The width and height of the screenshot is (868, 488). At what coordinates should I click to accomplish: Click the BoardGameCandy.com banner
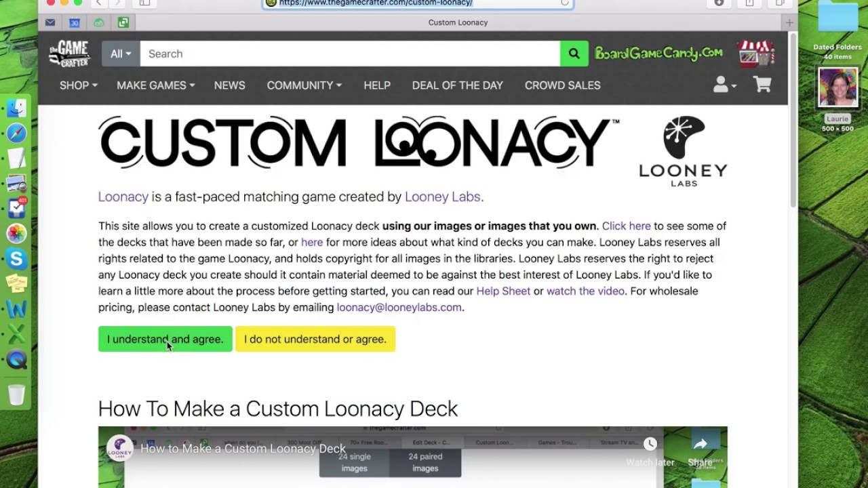pos(658,54)
